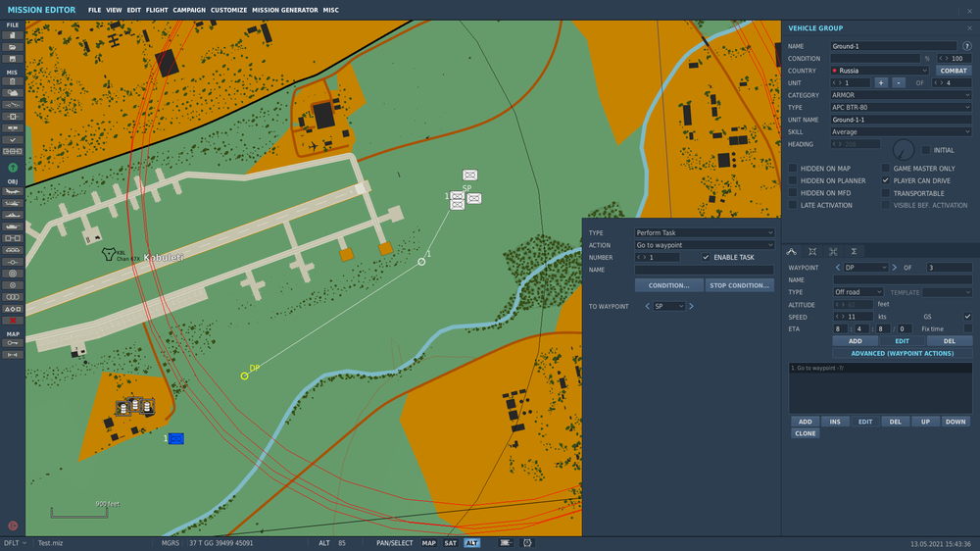This screenshot has height=551, width=980.
Task: Click next arrow beside TO WAYPOINT SP
Action: [x=691, y=307]
